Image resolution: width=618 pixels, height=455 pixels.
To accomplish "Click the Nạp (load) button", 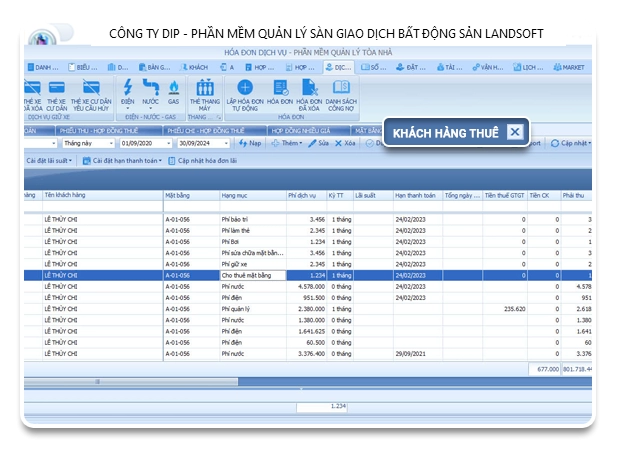I will pyautogui.click(x=251, y=143).
